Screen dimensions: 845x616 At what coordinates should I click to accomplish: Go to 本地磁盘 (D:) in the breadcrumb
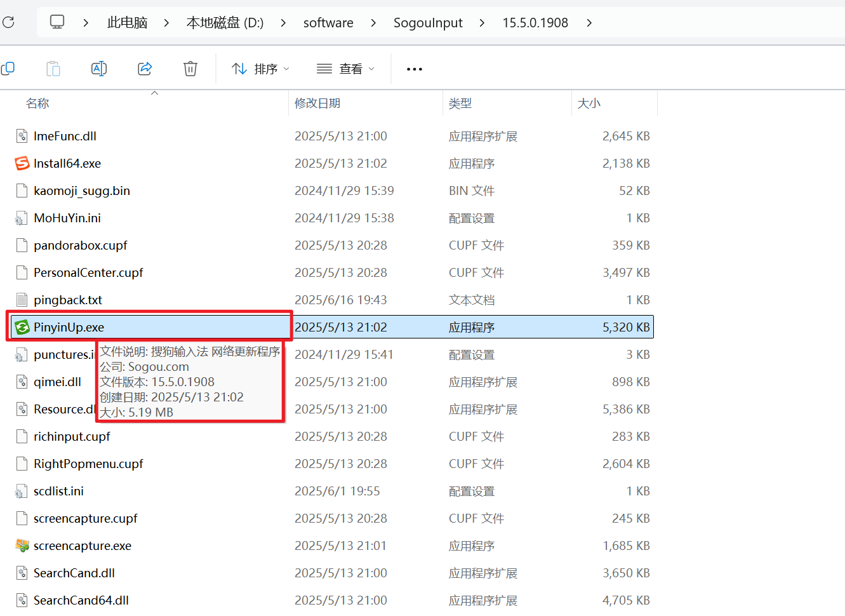click(225, 23)
